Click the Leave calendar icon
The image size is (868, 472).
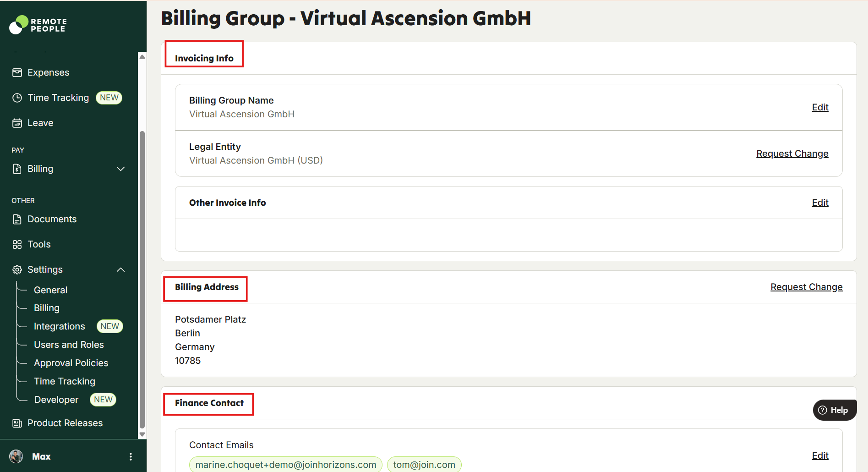point(17,123)
